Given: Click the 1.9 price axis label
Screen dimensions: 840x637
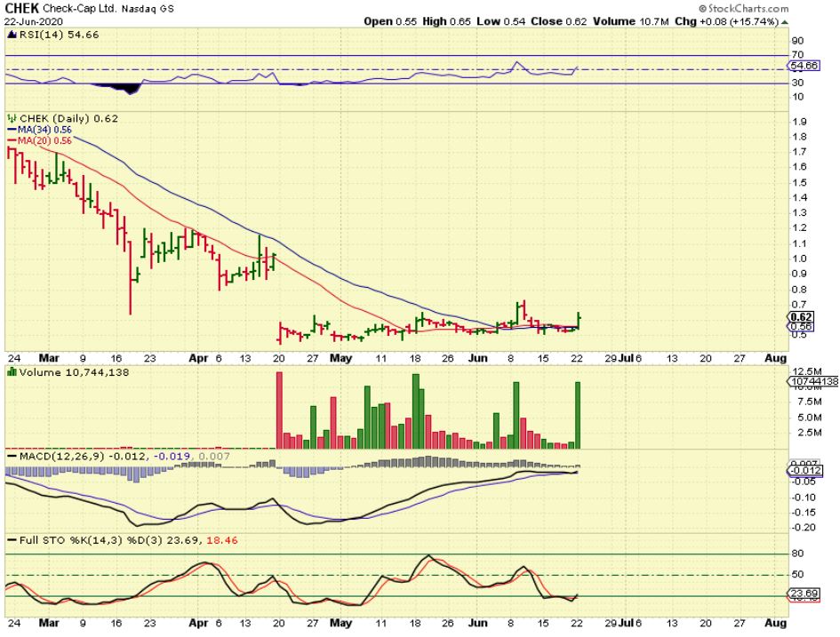Looking at the screenshot, I should pos(799,122).
